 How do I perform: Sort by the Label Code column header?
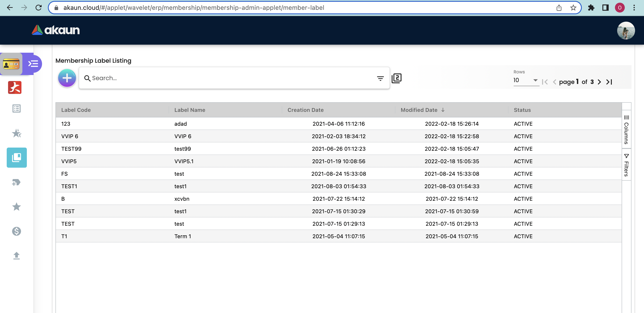coord(76,110)
